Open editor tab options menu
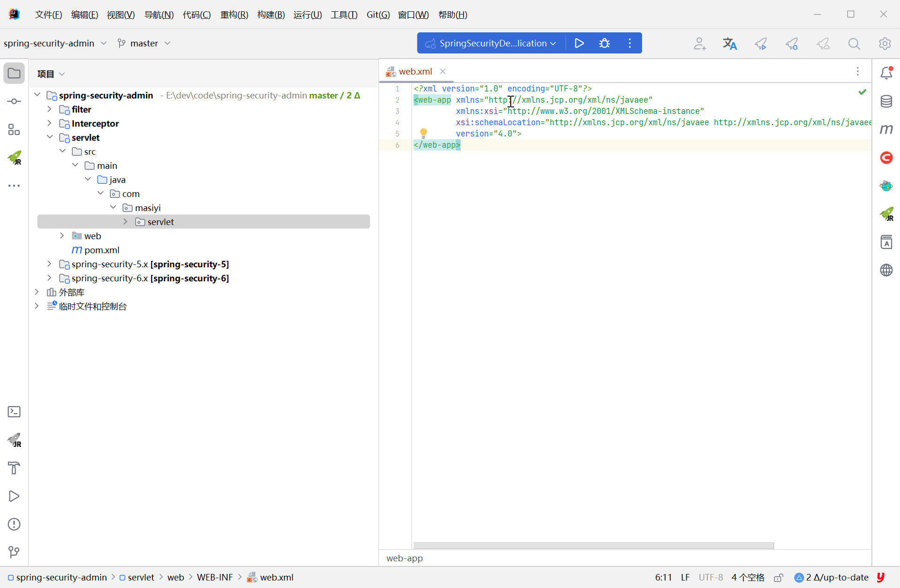Image resolution: width=900 pixels, height=588 pixels. (858, 71)
